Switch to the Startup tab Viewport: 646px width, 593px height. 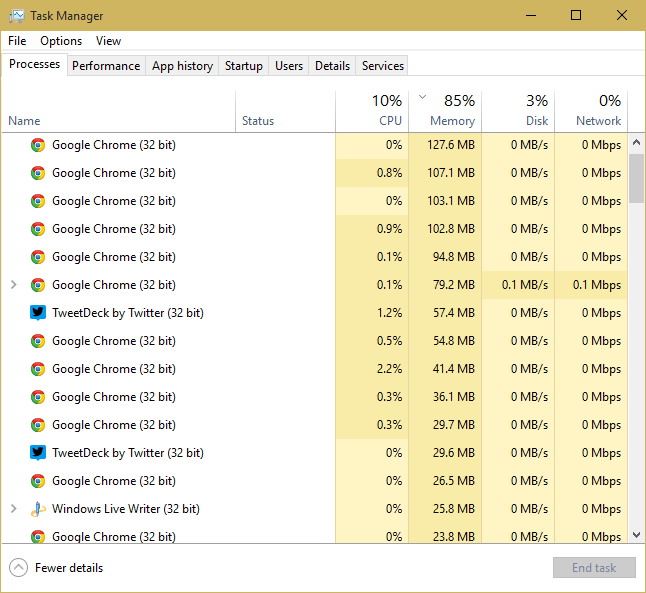tap(243, 66)
